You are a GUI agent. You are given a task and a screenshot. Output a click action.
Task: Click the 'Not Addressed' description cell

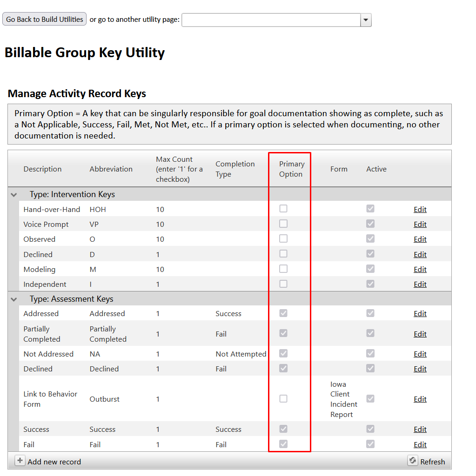(x=48, y=354)
